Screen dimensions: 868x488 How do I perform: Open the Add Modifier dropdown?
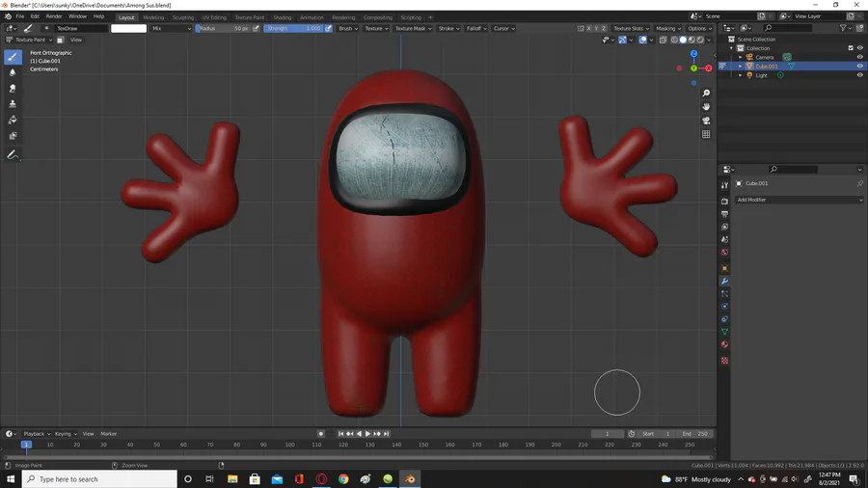click(x=799, y=200)
